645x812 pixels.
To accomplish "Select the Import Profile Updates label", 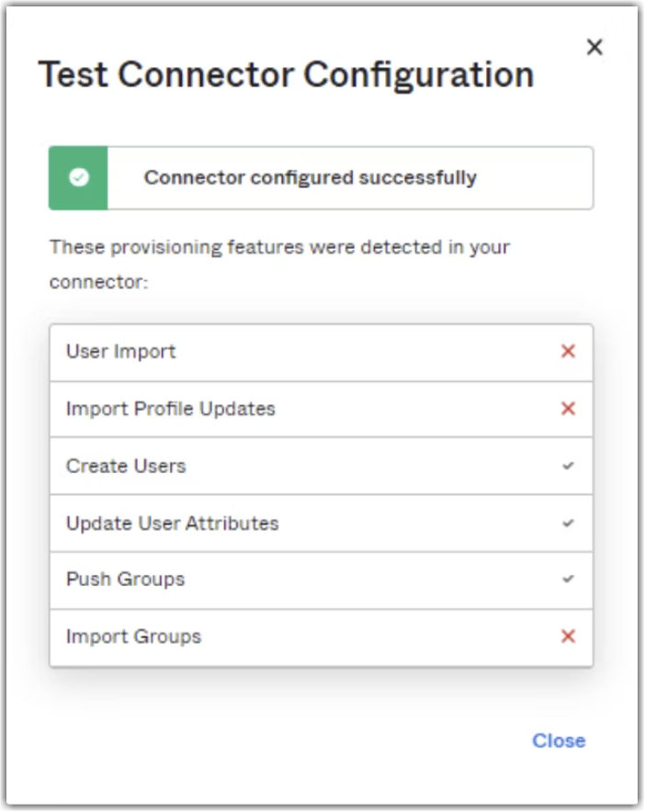I will click(x=171, y=409).
